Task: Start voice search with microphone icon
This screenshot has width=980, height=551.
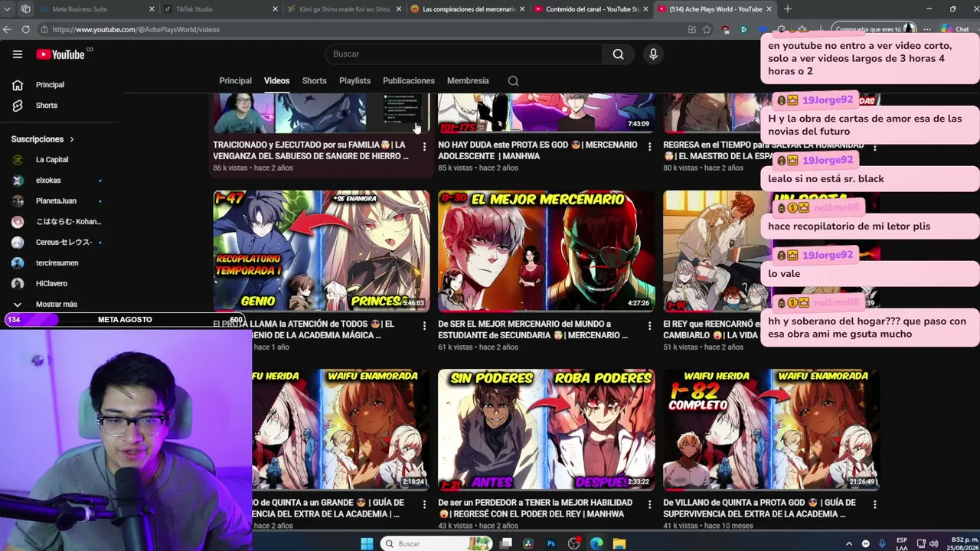Action: click(x=653, y=54)
